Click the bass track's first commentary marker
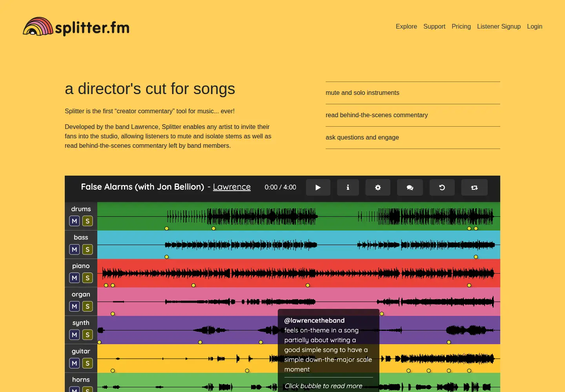 [x=167, y=257]
